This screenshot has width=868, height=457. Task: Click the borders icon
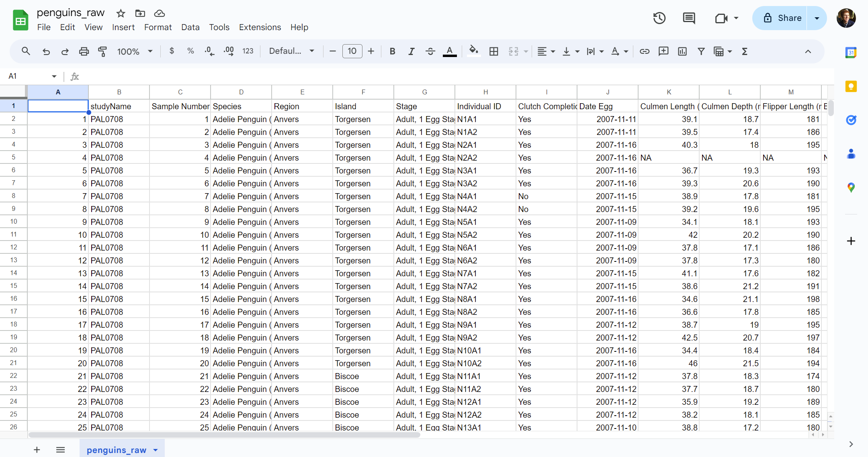click(x=493, y=51)
